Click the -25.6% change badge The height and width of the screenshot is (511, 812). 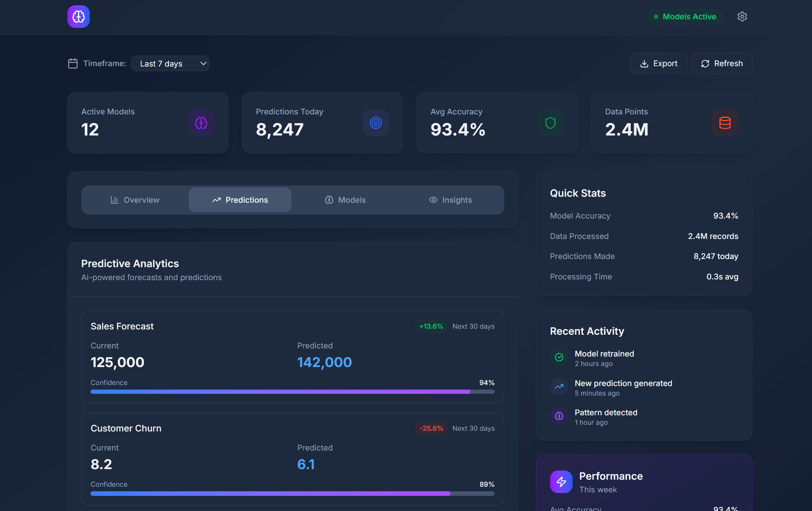[x=431, y=428]
